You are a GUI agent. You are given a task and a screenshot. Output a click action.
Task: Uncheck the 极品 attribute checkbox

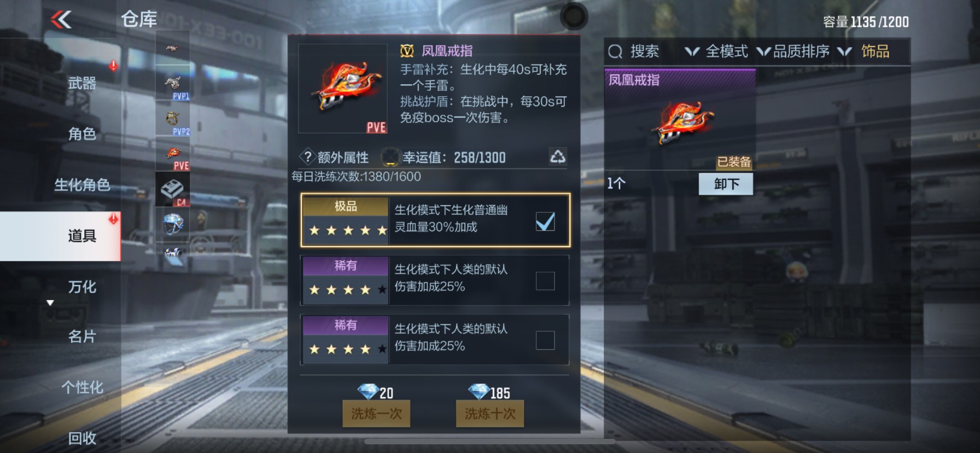pyautogui.click(x=545, y=222)
